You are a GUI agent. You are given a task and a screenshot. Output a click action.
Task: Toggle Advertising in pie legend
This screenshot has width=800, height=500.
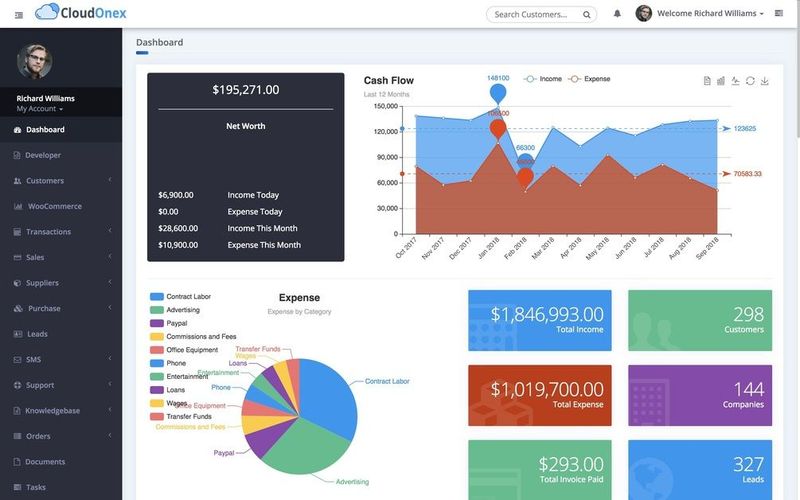click(175, 310)
